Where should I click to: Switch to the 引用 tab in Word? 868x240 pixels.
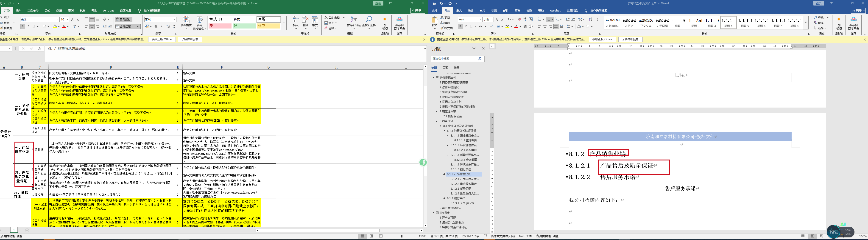tap(494, 11)
